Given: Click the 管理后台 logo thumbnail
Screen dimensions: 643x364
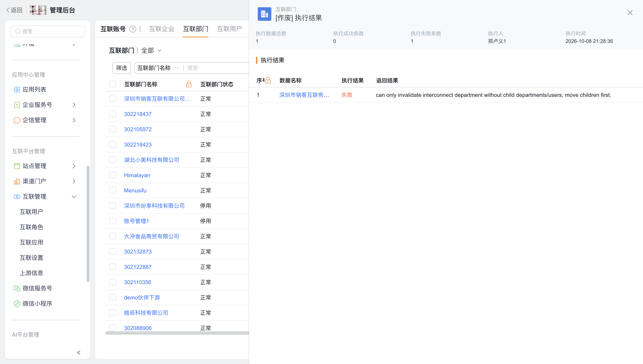Looking at the screenshot, I should (38, 10).
